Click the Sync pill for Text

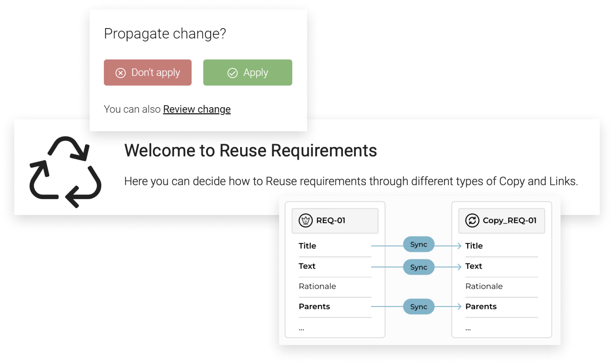pyautogui.click(x=419, y=267)
